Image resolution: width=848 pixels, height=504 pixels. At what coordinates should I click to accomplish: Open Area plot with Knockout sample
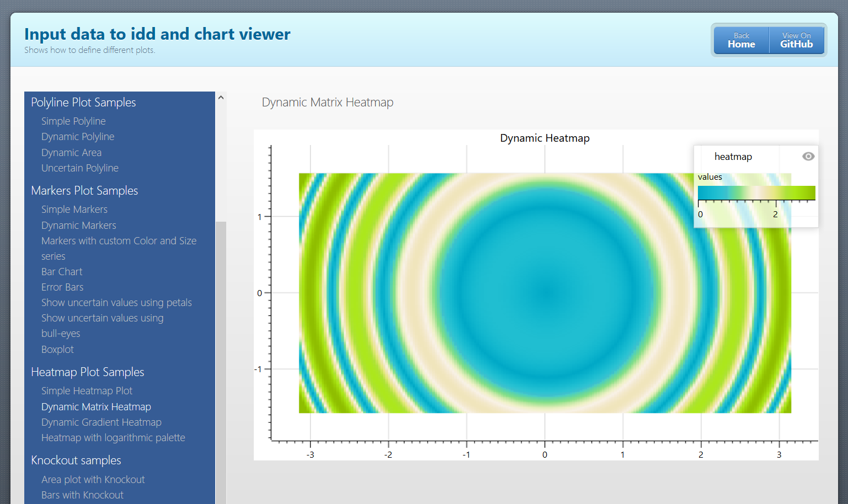tap(93, 480)
